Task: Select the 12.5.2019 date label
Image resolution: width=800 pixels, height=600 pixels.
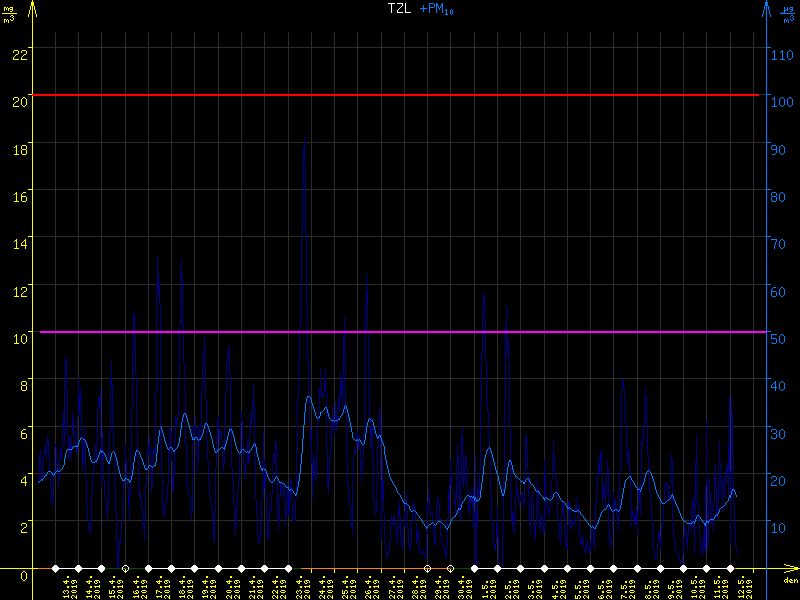Action: [740, 586]
